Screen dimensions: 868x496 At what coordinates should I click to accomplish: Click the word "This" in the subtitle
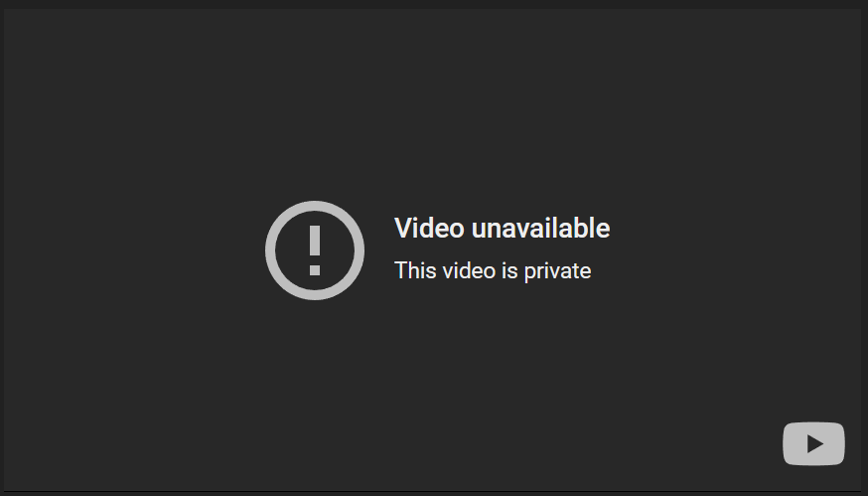414,271
